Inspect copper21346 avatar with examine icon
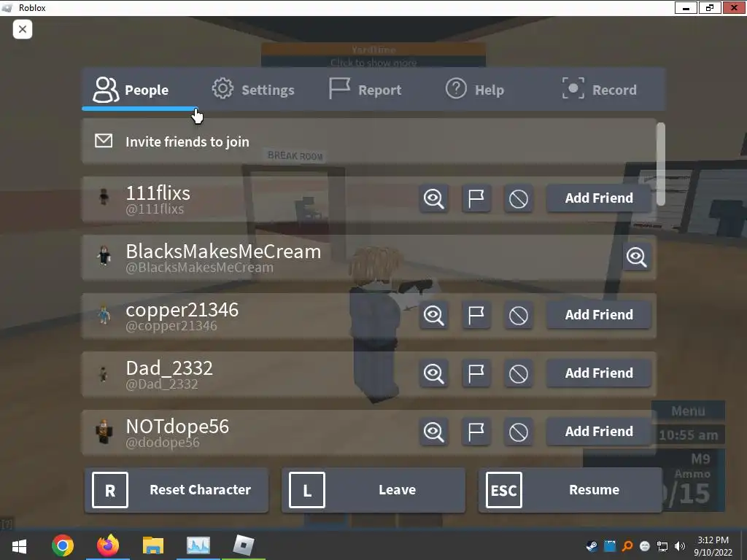Image resolution: width=747 pixels, height=560 pixels. coord(433,315)
